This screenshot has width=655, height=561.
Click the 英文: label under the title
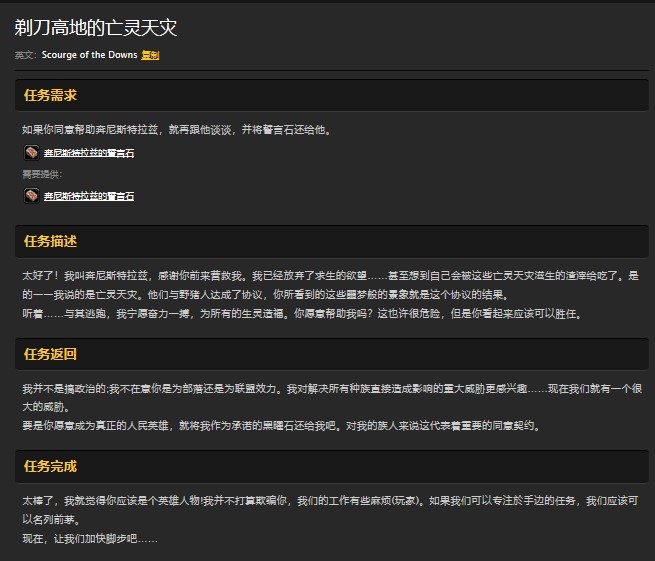pyautogui.click(x=25, y=55)
